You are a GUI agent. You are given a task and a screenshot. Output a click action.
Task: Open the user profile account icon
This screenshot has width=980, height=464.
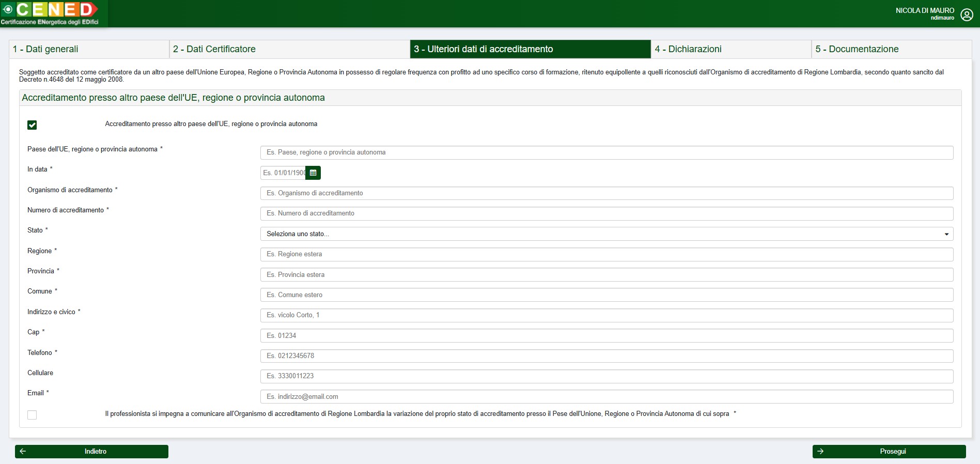967,14
